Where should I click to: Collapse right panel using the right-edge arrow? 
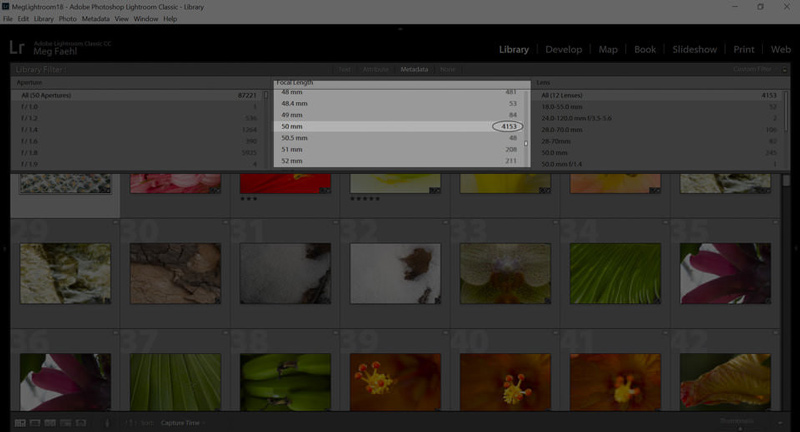tap(795, 248)
